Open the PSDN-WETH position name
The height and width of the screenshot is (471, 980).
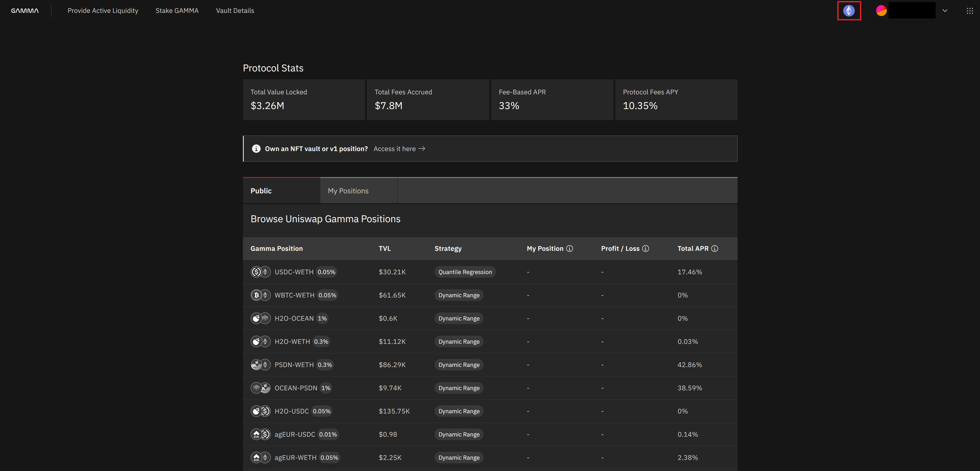coord(294,365)
